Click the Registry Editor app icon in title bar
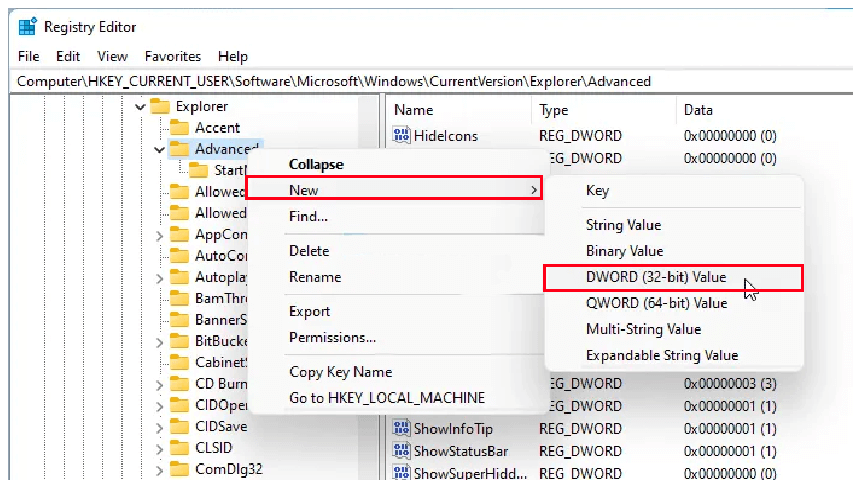 (27, 27)
